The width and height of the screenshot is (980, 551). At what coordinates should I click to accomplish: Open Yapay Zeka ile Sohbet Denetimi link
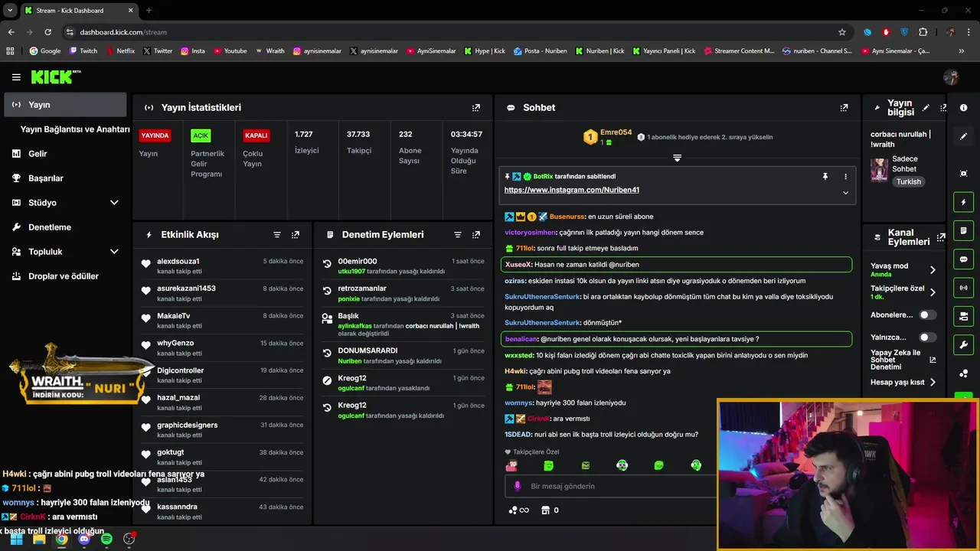903,360
